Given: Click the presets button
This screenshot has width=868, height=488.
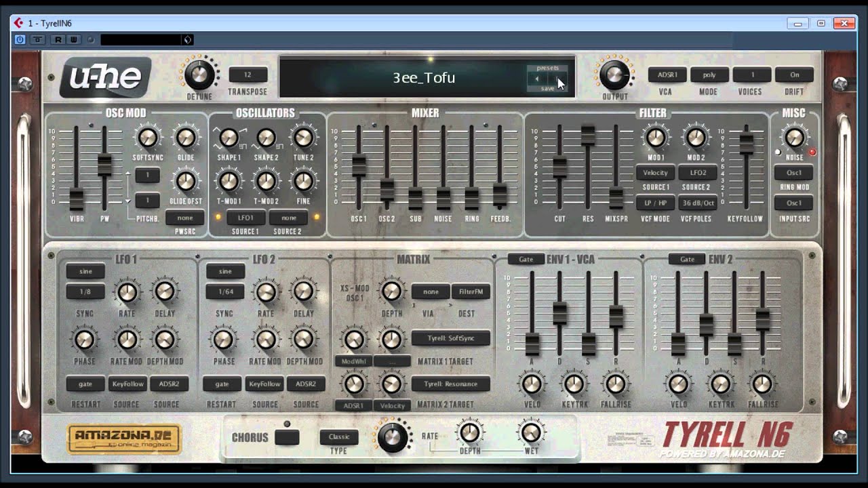Looking at the screenshot, I should tap(547, 68).
